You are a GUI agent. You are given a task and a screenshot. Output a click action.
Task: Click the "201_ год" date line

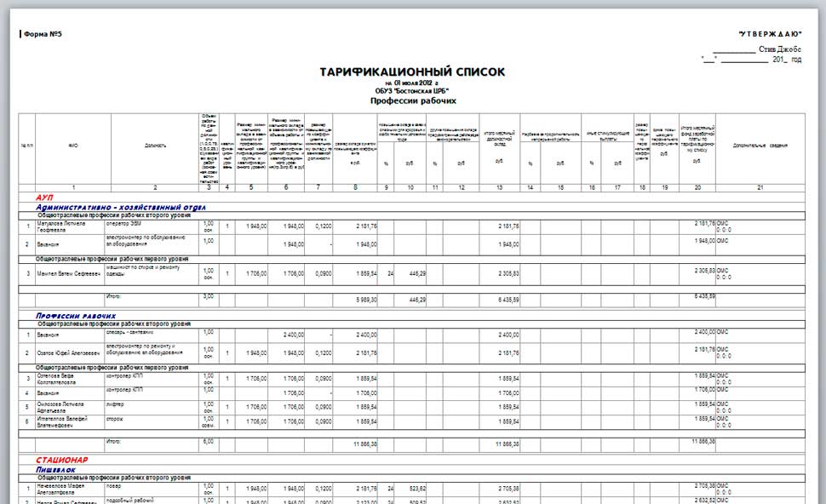tap(787, 60)
